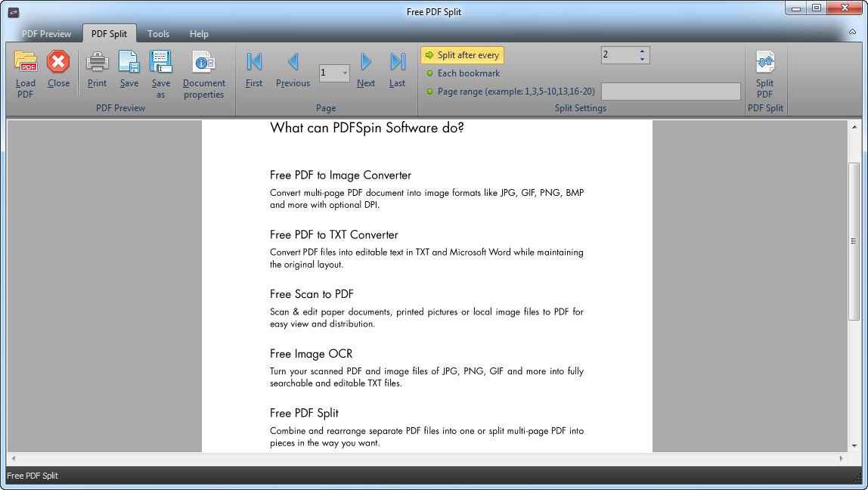This screenshot has height=490, width=868.
Task: Click the Split PDF icon
Action: click(x=765, y=62)
